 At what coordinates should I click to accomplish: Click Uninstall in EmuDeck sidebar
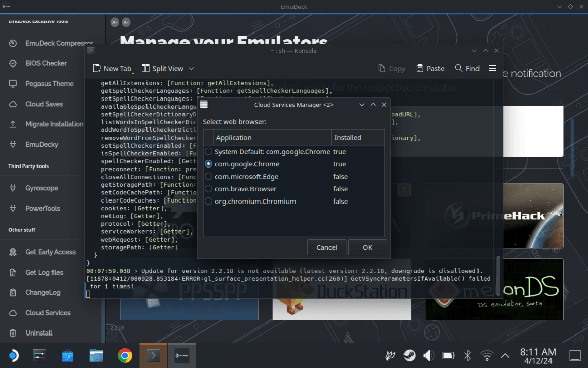[30, 333]
